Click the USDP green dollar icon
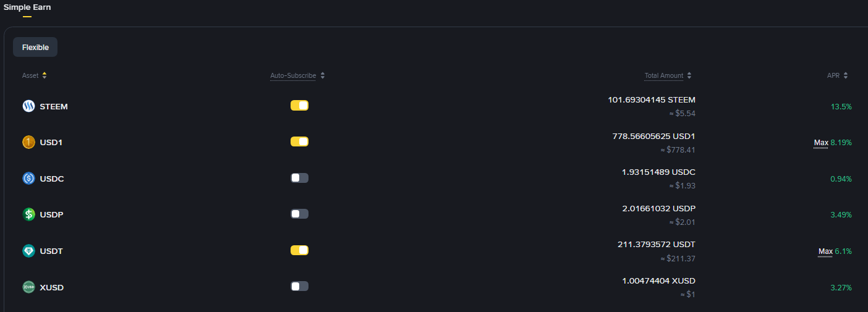This screenshot has height=312, width=868. [28, 215]
